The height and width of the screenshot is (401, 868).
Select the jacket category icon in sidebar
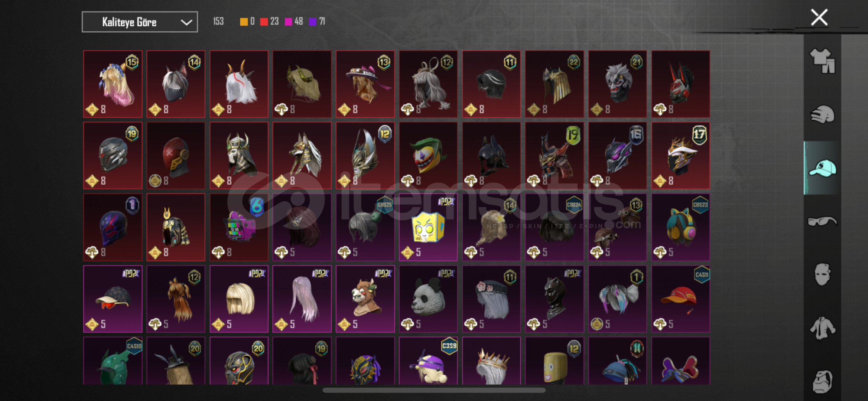pyautogui.click(x=822, y=328)
